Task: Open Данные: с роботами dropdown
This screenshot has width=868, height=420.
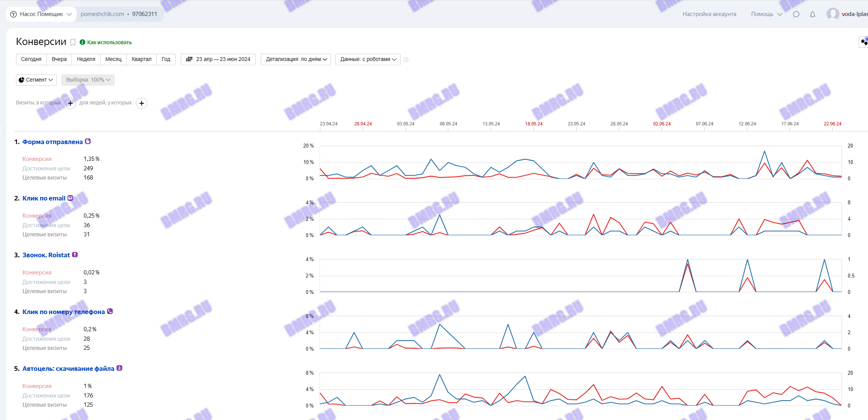Action: click(368, 59)
